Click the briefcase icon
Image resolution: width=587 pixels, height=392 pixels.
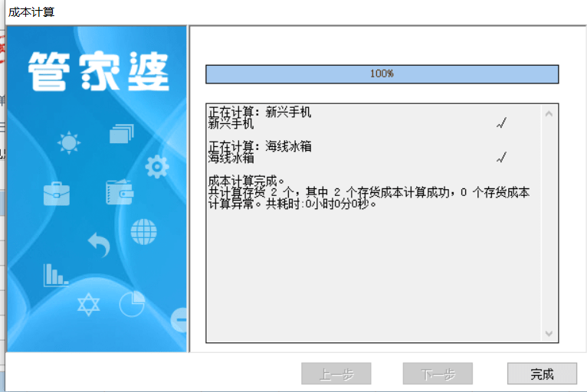pos(57,193)
